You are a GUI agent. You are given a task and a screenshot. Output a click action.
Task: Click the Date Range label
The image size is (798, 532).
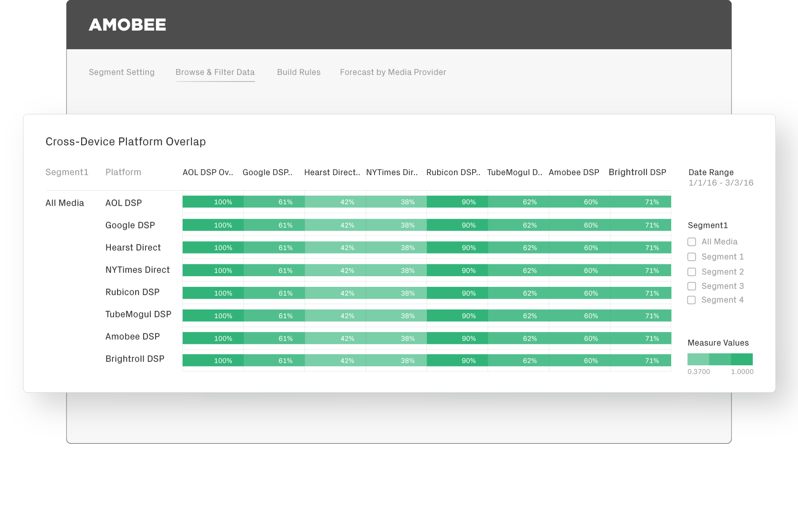pos(711,172)
